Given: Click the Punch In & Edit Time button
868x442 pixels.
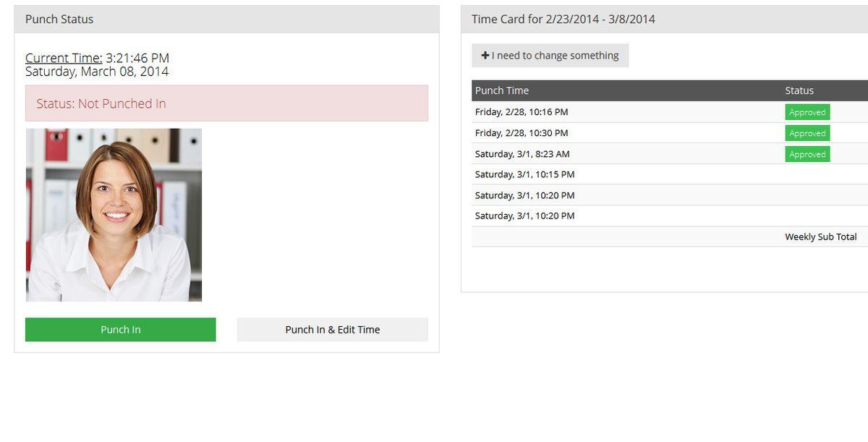Looking at the screenshot, I should [x=332, y=329].
